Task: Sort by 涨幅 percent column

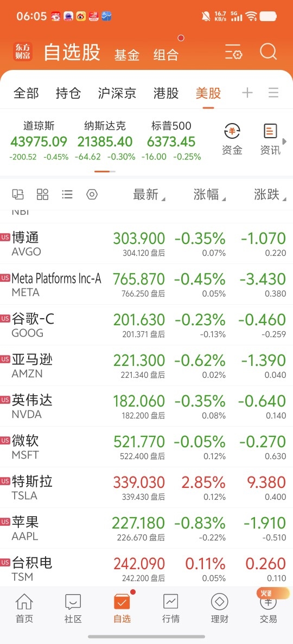Action: click(209, 195)
